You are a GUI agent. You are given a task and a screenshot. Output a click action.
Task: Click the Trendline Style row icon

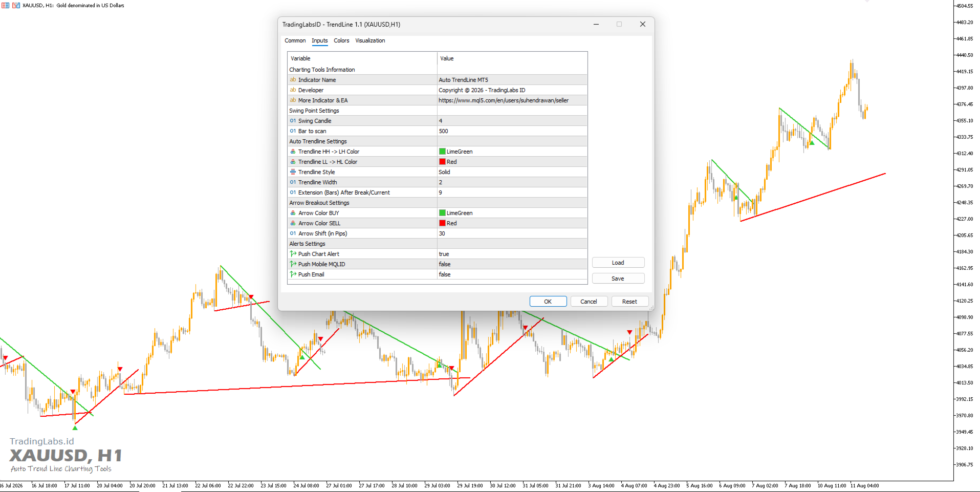[293, 172]
